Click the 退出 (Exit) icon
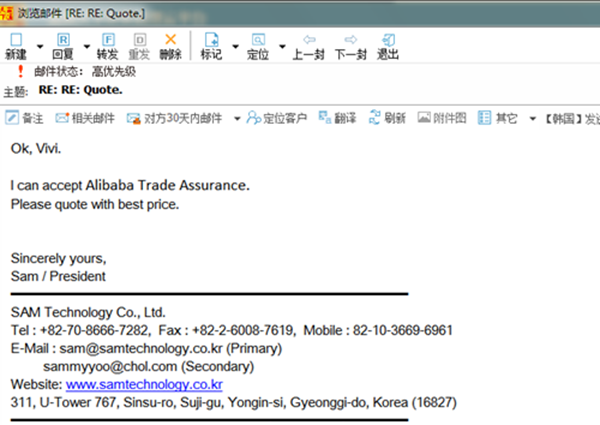 point(388,47)
